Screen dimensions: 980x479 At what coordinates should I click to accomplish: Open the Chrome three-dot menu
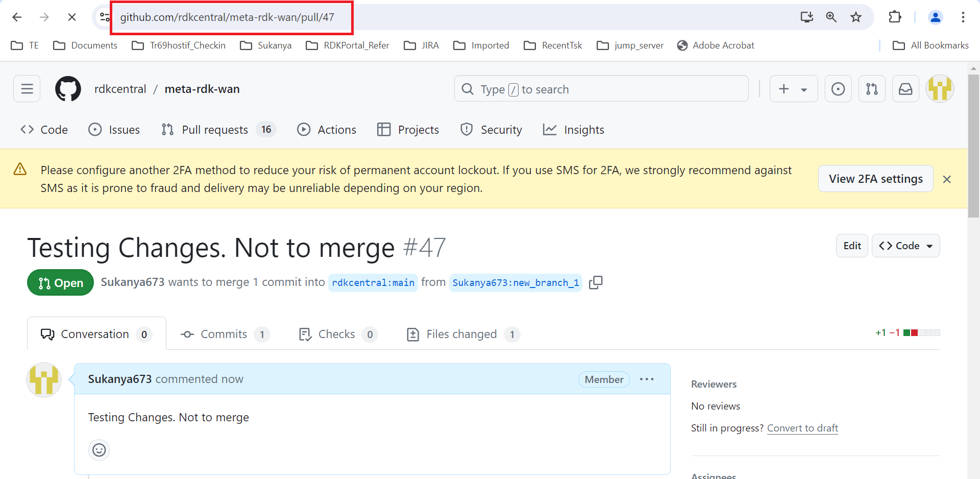(963, 17)
